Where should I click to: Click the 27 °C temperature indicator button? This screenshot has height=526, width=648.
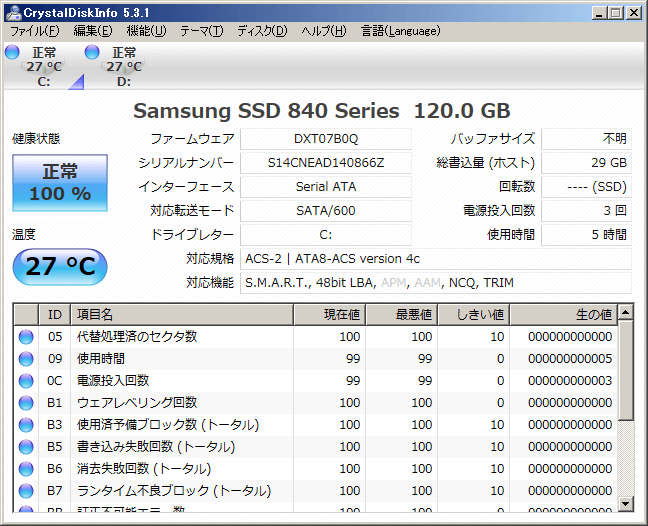(x=60, y=267)
